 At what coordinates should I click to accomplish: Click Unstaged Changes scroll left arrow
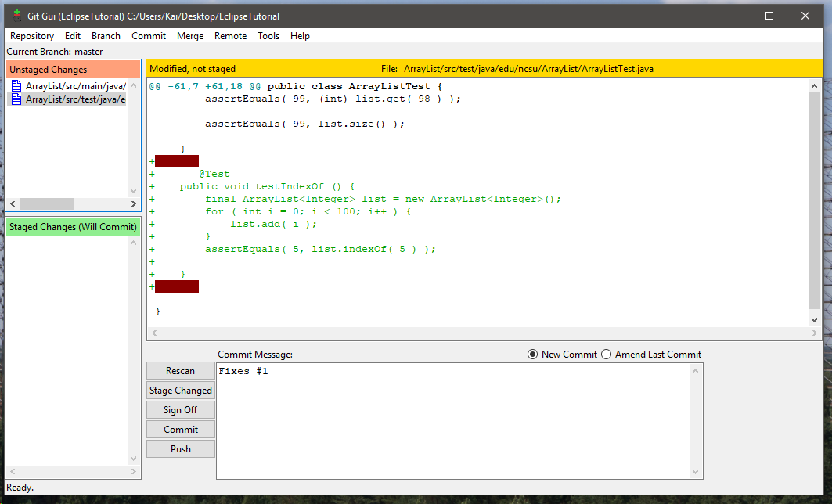tap(13, 203)
